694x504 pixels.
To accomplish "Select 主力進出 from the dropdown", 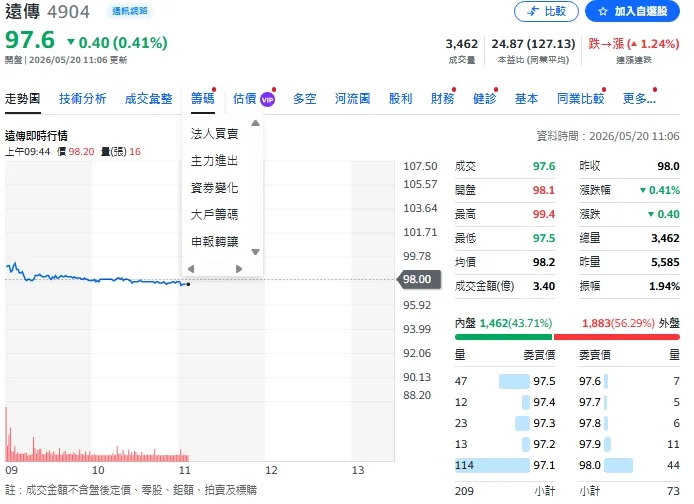I will point(215,161).
